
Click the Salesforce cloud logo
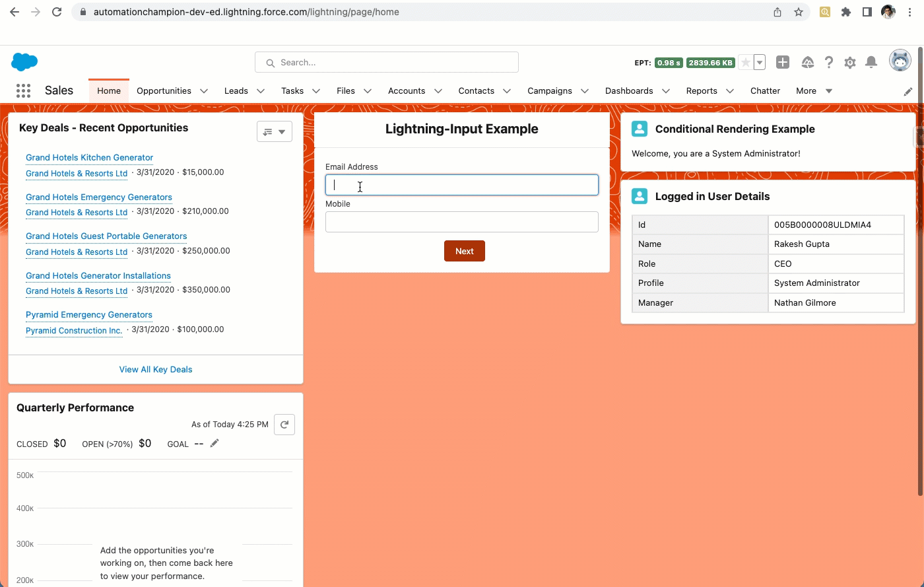24,62
